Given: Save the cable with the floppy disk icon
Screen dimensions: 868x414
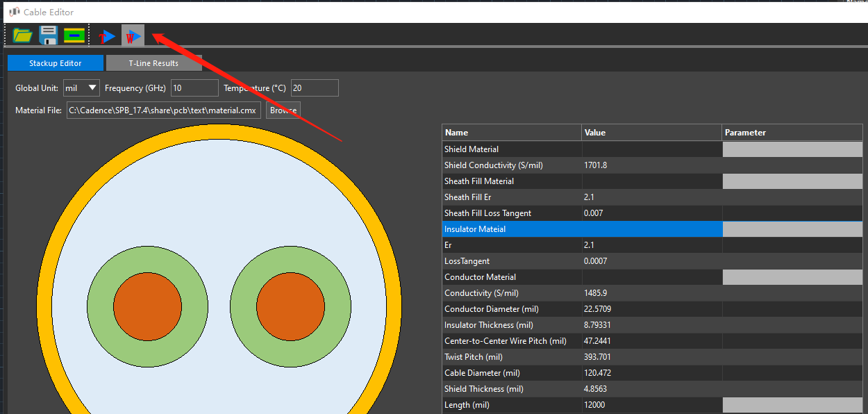Looking at the screenshot, I should (x=49, y=35).
